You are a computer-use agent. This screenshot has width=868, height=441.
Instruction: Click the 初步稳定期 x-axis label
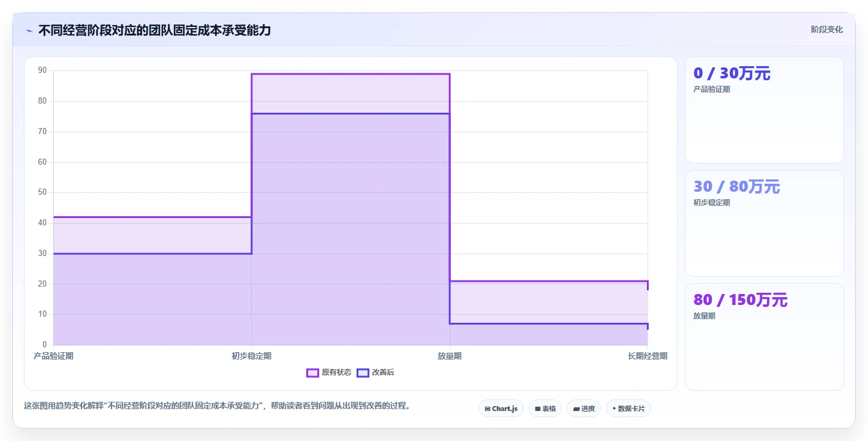click(251, 356)
